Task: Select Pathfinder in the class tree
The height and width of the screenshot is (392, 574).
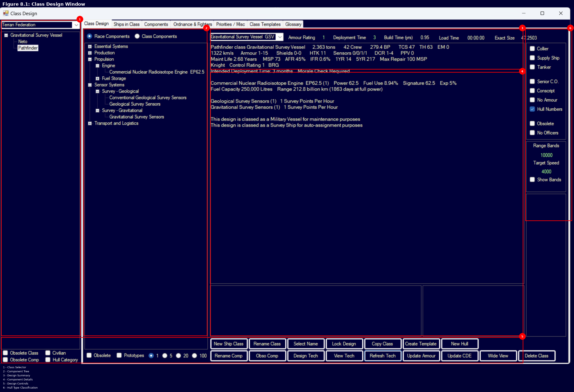Action: 28,48
